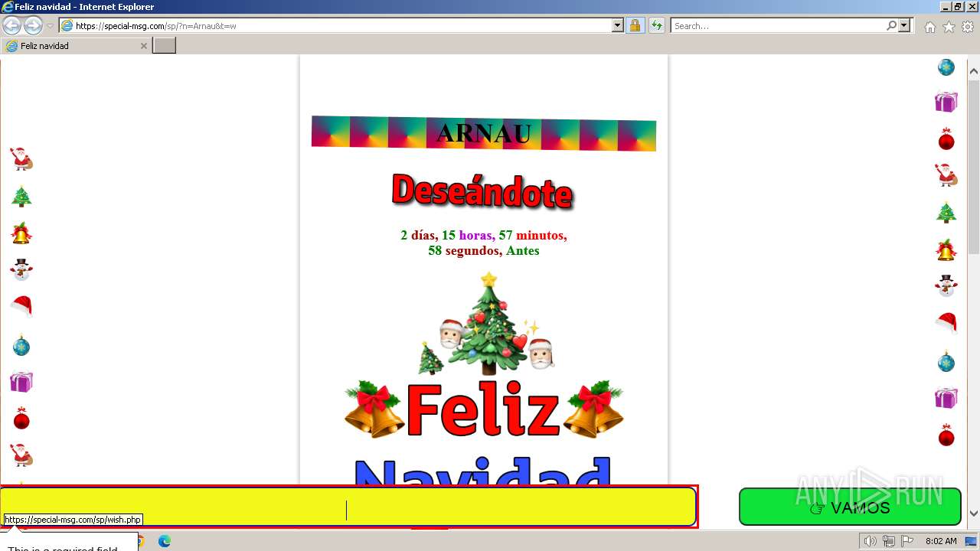980x551 pixels.
Task: Go forward using the IE Forward arrow
Action: click(33, 25)
